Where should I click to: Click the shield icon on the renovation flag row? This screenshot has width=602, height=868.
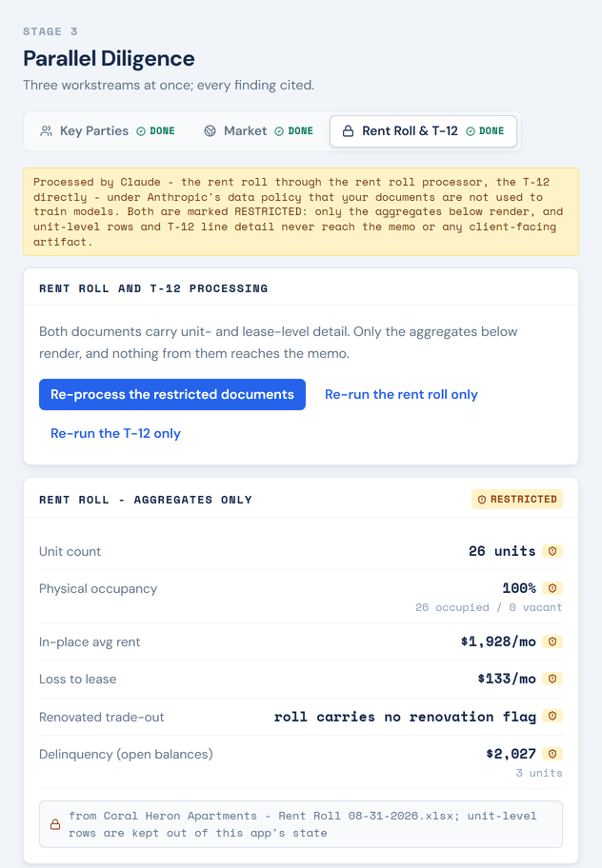pyautogui.click(x=552, y=716)
